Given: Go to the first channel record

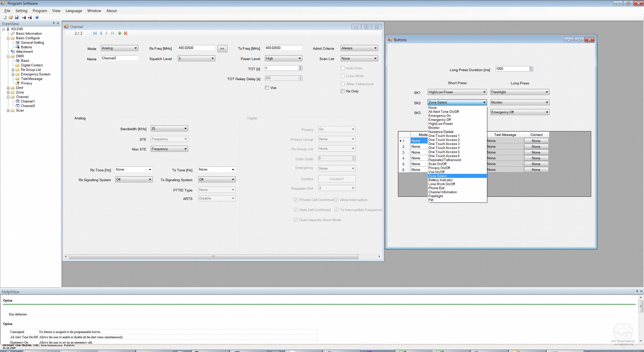Looking at the screenshot, I should pos(95,33).
